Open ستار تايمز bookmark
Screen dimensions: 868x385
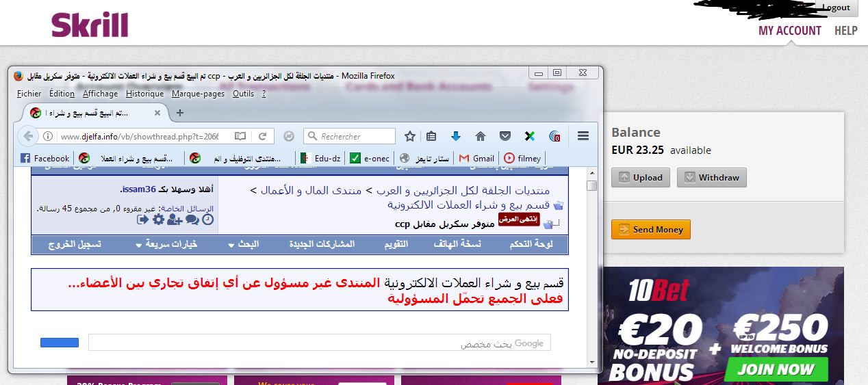pyautogui.click(x=424, y=158)
